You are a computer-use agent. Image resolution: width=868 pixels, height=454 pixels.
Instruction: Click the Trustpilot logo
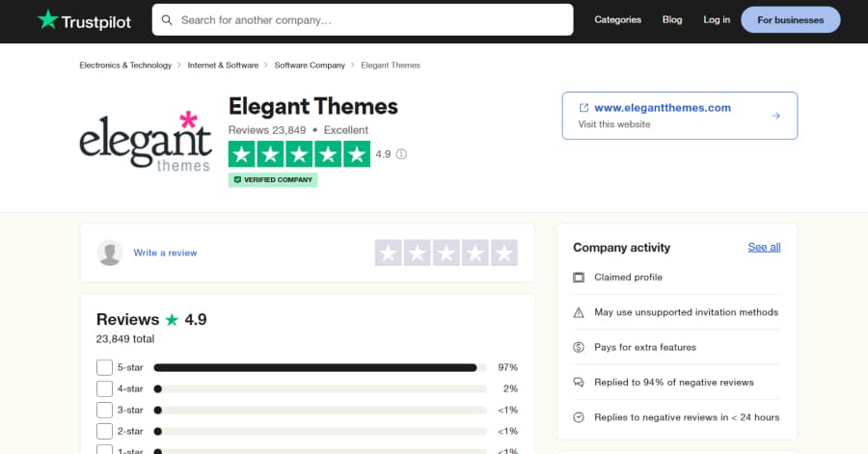[83, 19]
